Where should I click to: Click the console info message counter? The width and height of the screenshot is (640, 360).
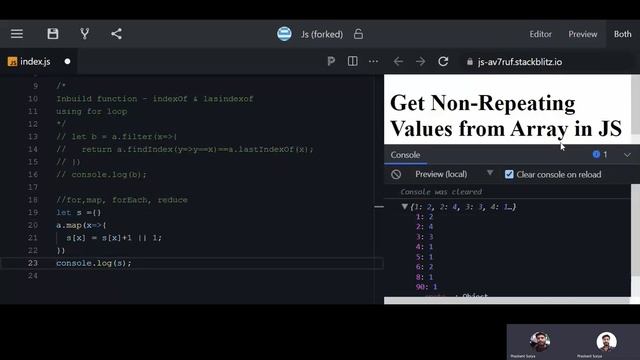pos(600,154)
